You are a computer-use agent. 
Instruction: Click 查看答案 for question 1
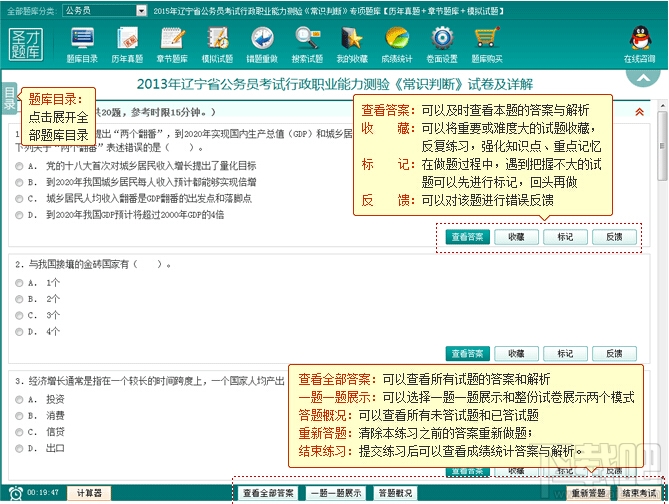click(468, 237)
